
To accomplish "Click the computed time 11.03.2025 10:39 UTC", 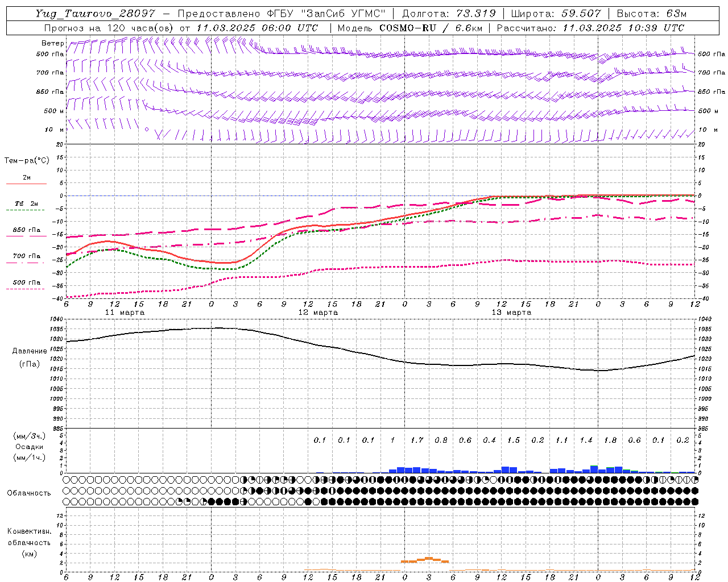I will pos(623,28).
